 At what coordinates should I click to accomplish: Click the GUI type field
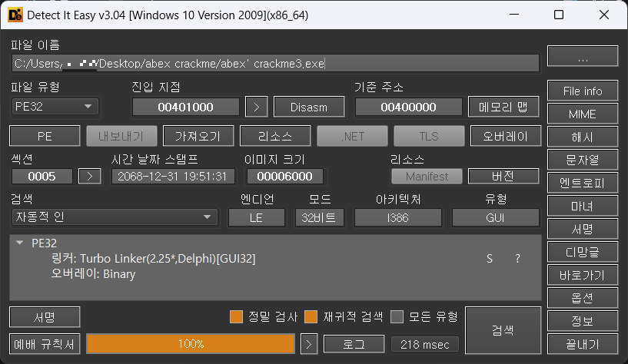click(496, 217)
